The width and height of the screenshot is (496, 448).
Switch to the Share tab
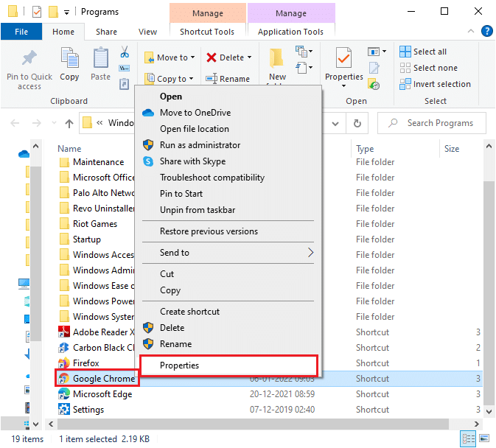tap(106, 32)
